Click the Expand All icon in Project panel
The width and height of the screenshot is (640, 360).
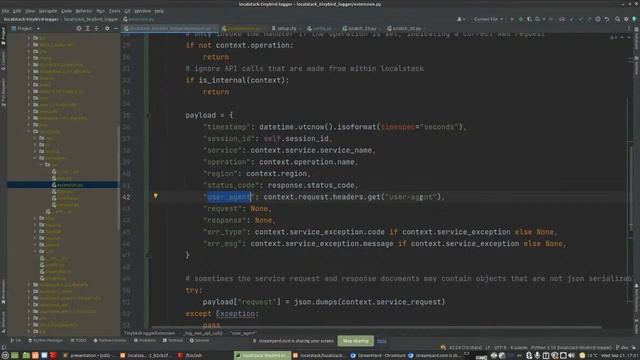coord(87,29)
